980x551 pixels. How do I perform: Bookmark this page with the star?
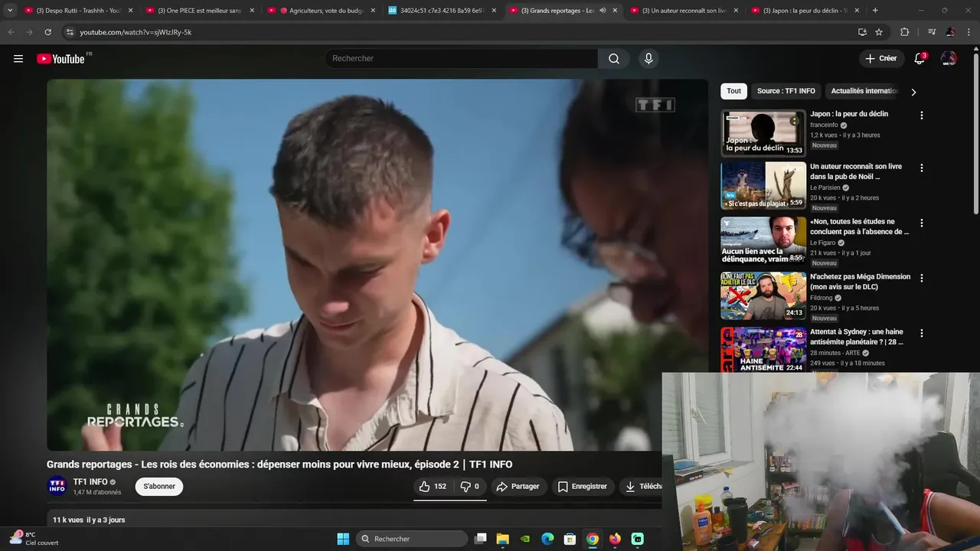(879, 32)
